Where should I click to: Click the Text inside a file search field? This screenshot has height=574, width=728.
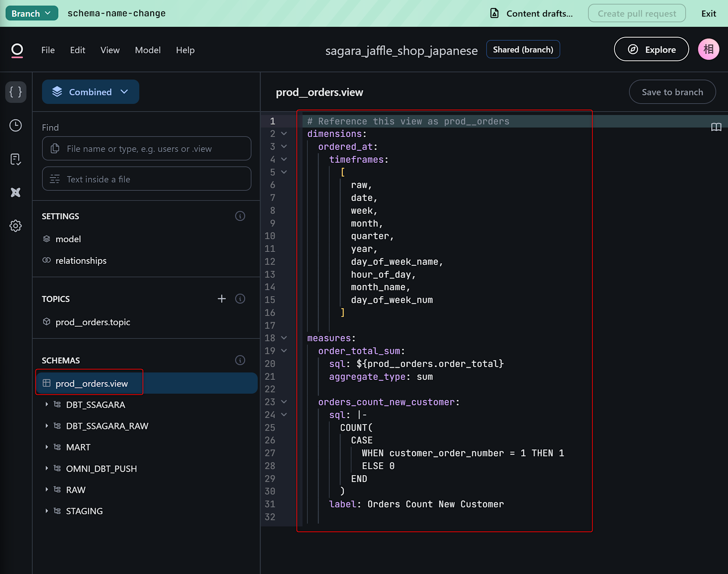(x=146, y=179)
